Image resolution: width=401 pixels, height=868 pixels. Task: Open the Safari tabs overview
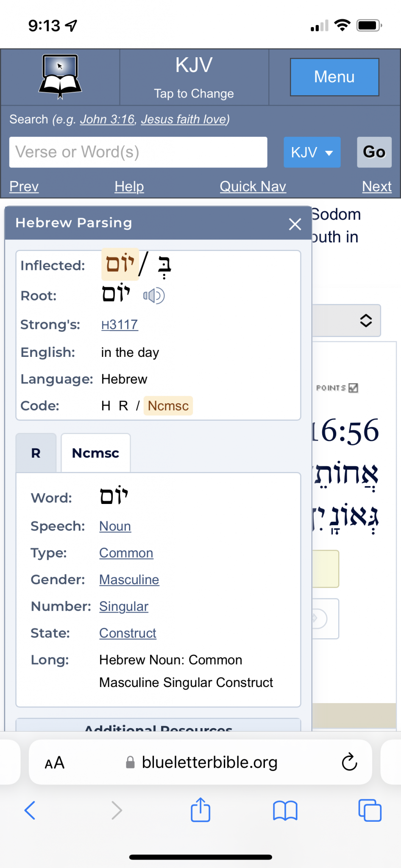[x=370, y=810]
